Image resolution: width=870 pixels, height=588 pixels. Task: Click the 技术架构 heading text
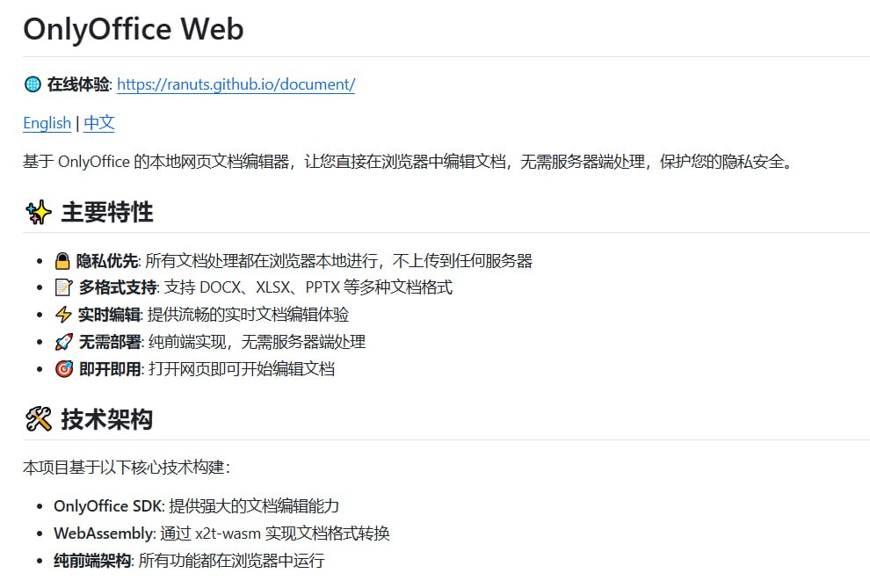point(107,419)
